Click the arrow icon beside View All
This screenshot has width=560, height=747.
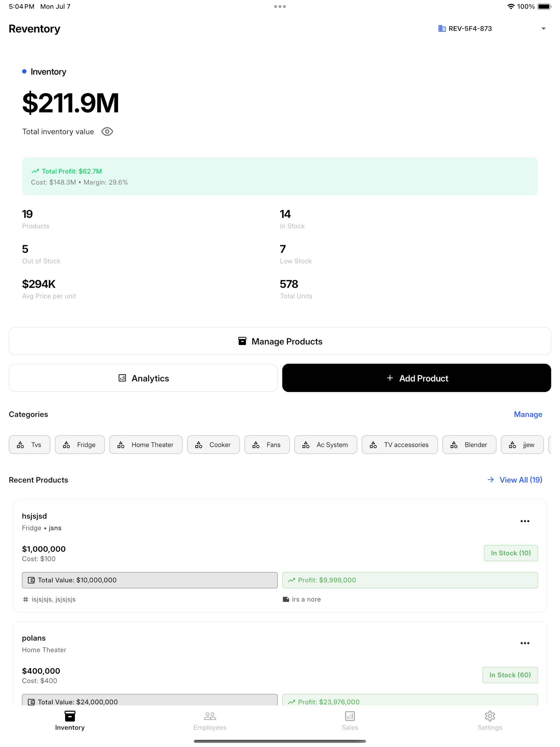491,480
